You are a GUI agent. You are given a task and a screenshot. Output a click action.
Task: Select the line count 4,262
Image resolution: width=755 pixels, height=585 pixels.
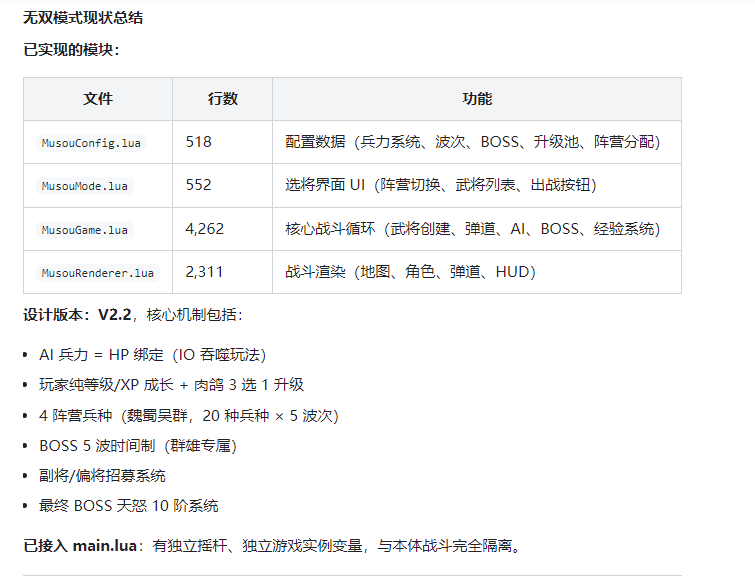click(205, 229)
